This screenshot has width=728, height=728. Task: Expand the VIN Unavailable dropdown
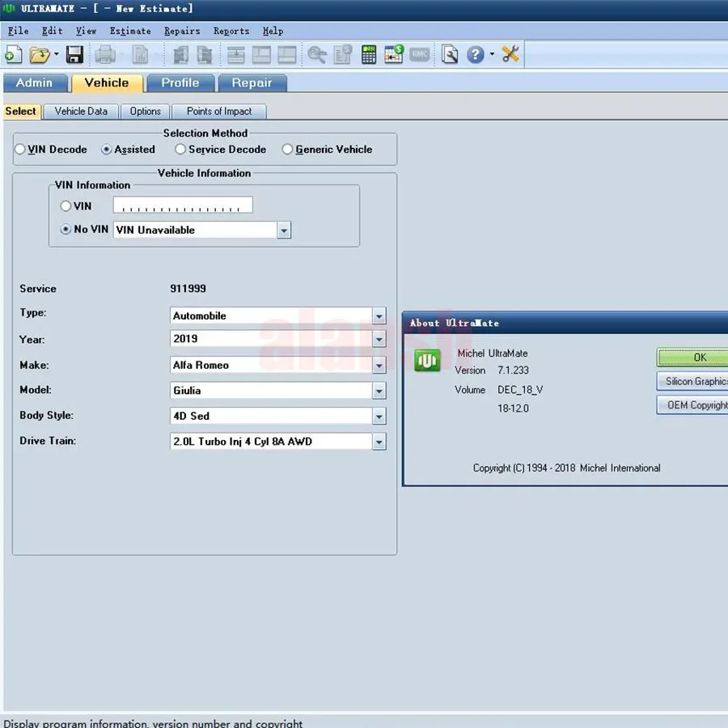[284, 231]
